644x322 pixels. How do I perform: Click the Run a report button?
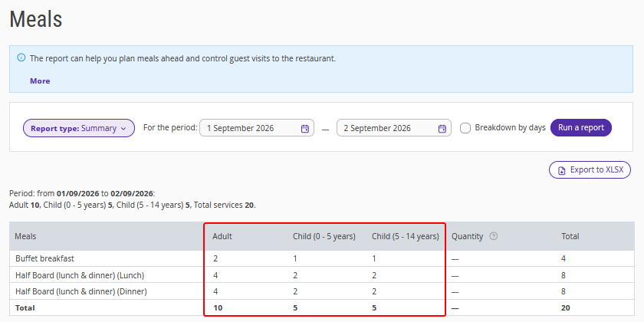pyautogui.click(x=581, y=128)
